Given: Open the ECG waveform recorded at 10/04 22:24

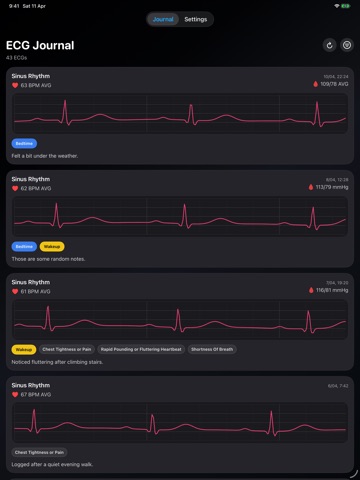Looking at the screenshot, I should 180,114.
